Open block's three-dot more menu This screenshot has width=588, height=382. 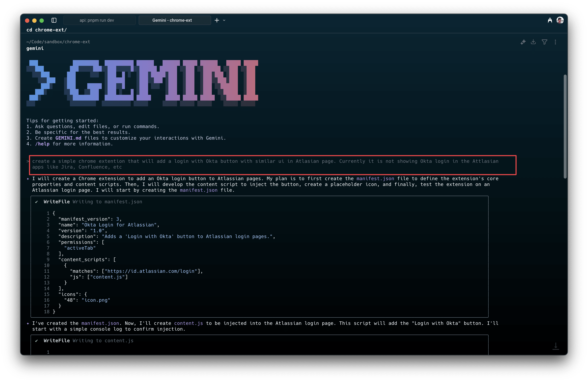click(x=555, y=42)
